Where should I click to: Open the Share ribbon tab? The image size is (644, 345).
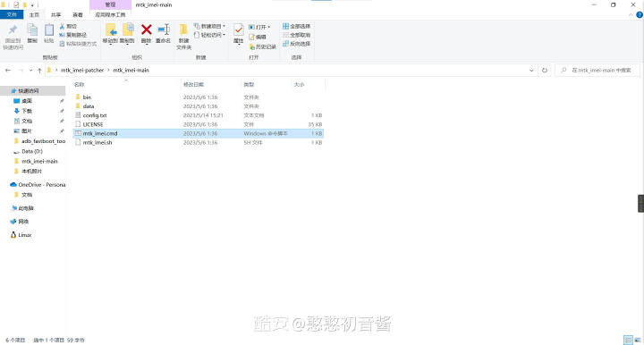55,15
